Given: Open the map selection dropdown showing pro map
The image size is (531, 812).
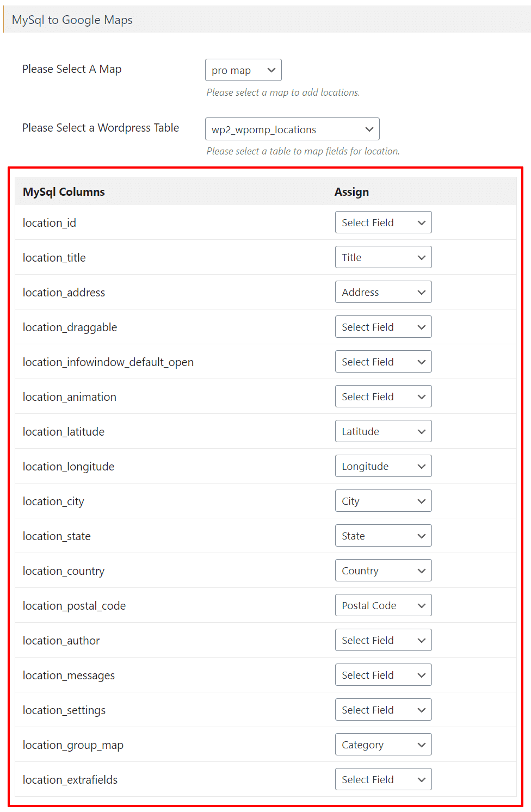Looking at the screenshot, I should [243, 70].
